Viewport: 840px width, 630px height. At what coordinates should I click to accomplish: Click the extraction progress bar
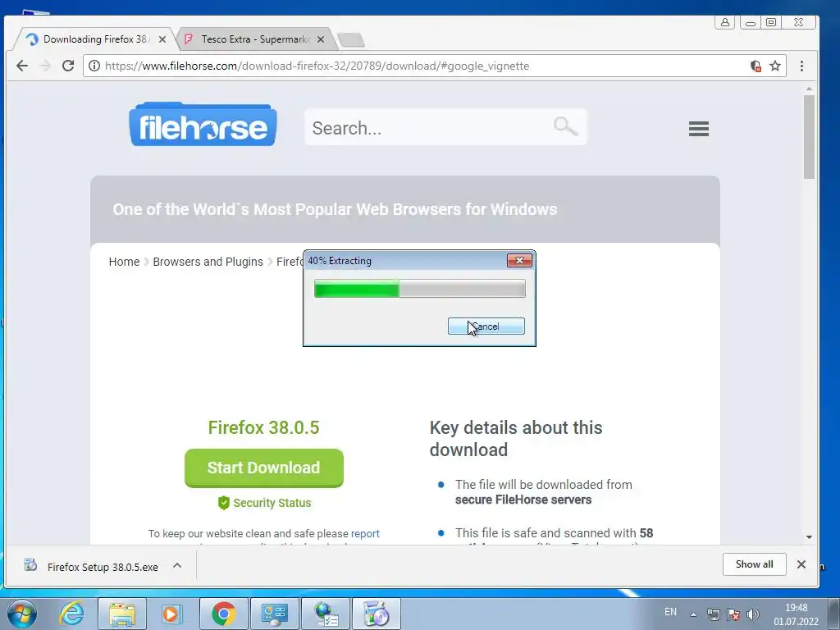(419, 288)
